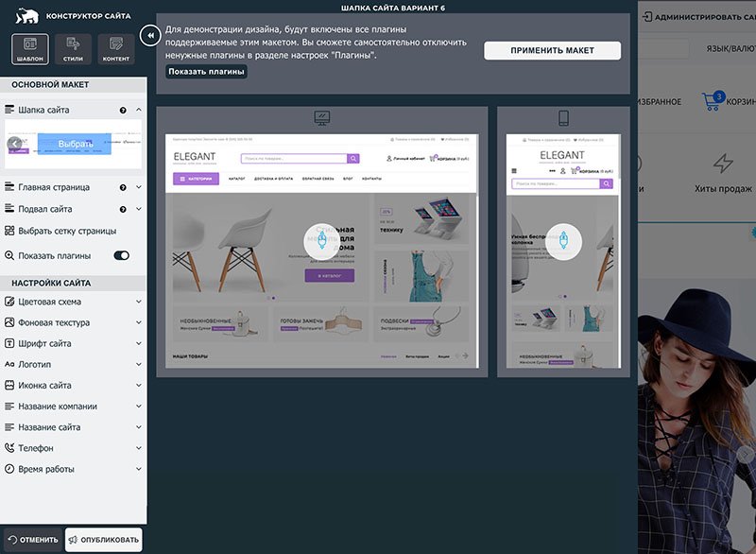Toggle the Показать плагины switch
This screenshot has height=554, width=756.
(x=122, y=255)
